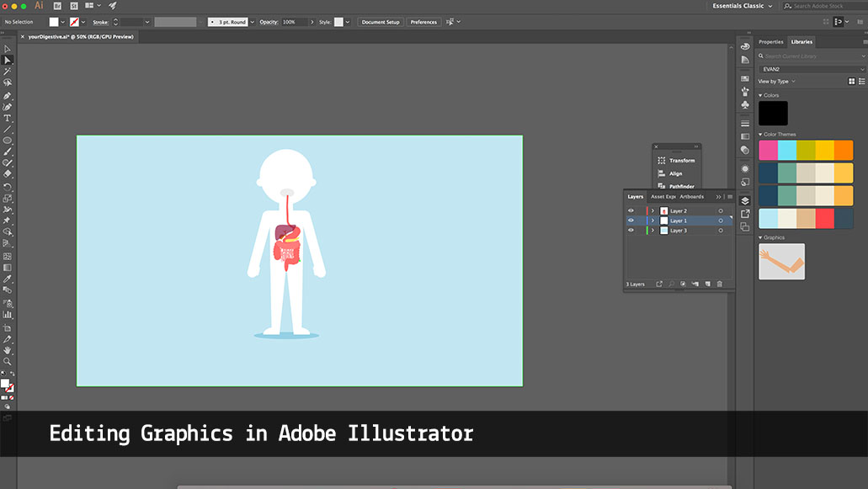Hide Layer 3 with the eye toggle
Viewport: 868px width, 489px height.
631,231
